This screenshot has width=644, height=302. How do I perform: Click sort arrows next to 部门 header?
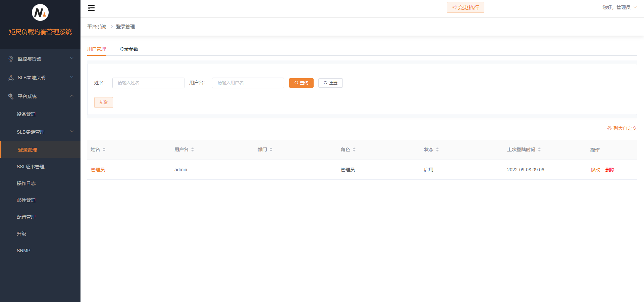(x=271, y=150)
